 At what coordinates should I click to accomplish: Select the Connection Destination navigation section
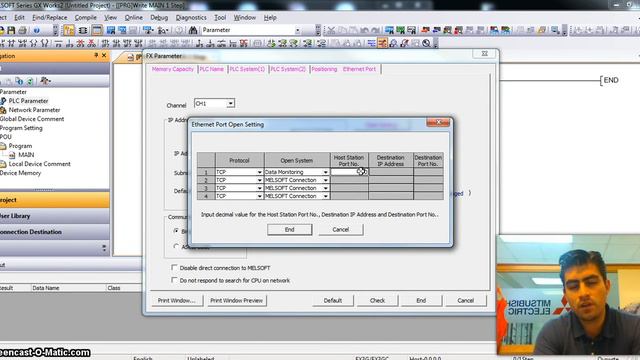54,232
